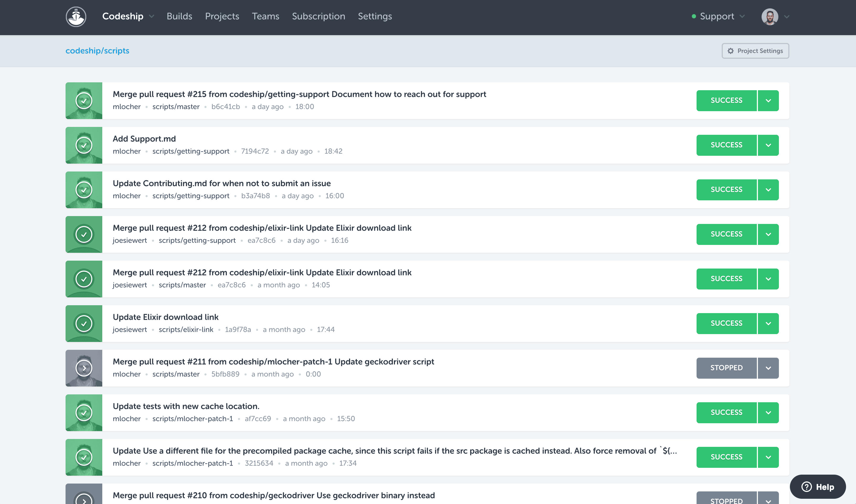Expand the Codeship organization dropdown
This screenshot has height=504, width=856.
pyautogui.click(x=152, y=16)
